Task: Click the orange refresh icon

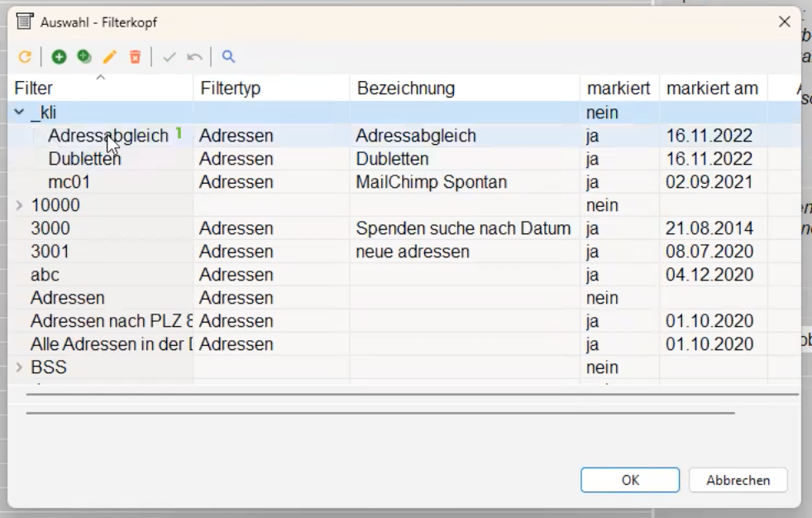Action: [x=25, y=57]
